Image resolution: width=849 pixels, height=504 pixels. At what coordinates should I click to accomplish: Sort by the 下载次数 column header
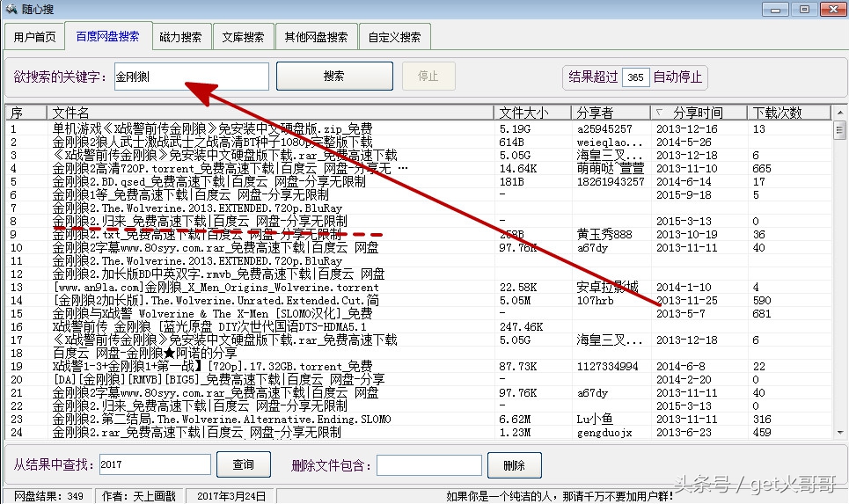click(x=789, y=113)
